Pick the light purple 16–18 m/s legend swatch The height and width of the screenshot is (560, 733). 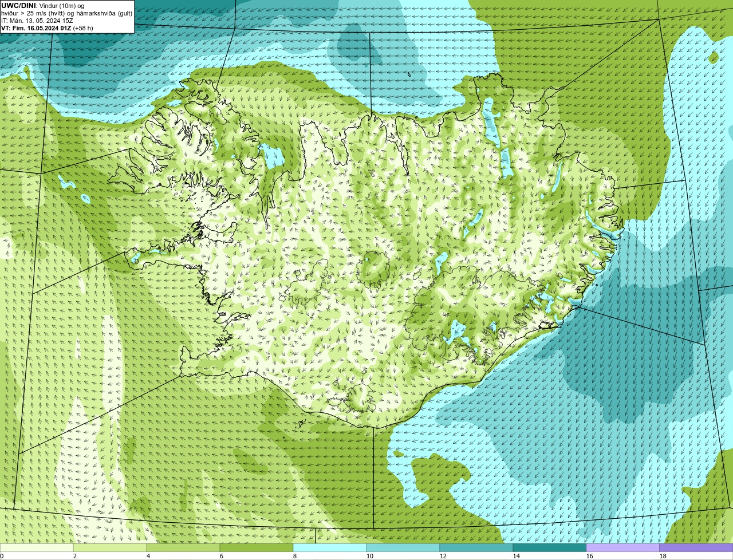tap(623, 547)
